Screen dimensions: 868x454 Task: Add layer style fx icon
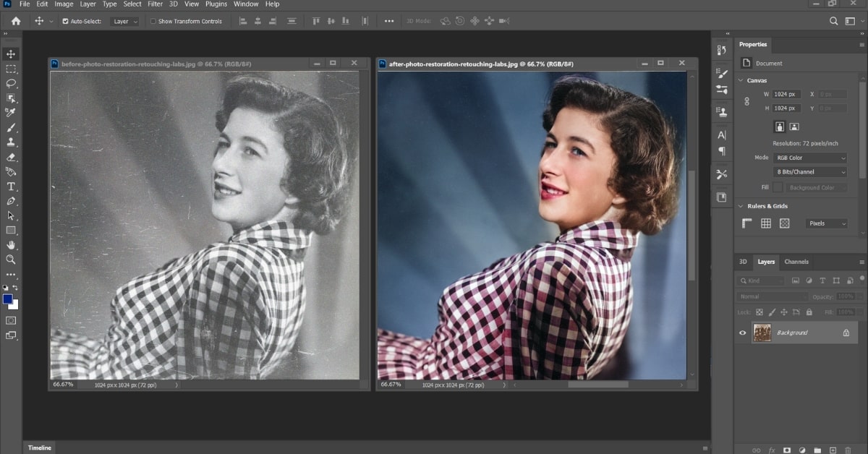click(772, 450)
